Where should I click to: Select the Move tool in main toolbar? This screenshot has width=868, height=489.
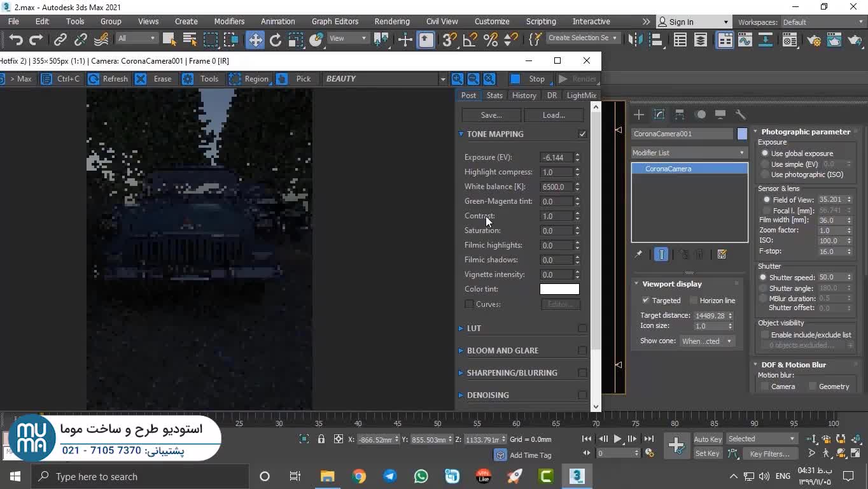pos(255,40)
